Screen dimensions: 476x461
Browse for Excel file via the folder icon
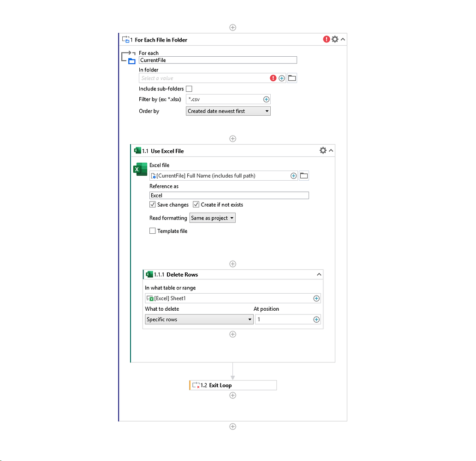(x=304, y=176)
